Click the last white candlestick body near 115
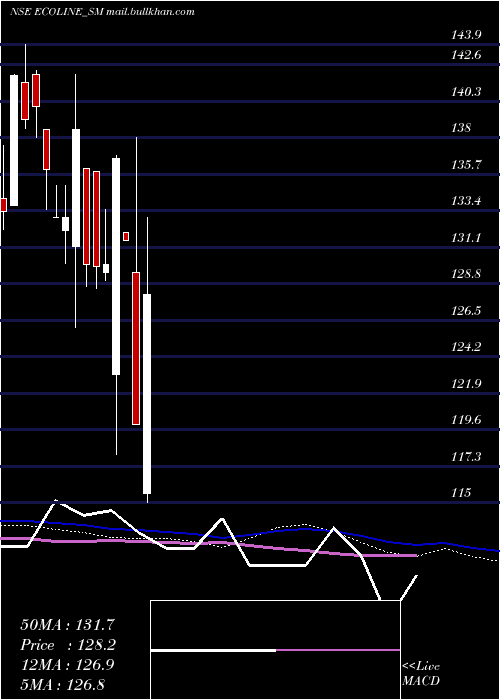This screenshot has height=700, width=500. tap(147, 394)
